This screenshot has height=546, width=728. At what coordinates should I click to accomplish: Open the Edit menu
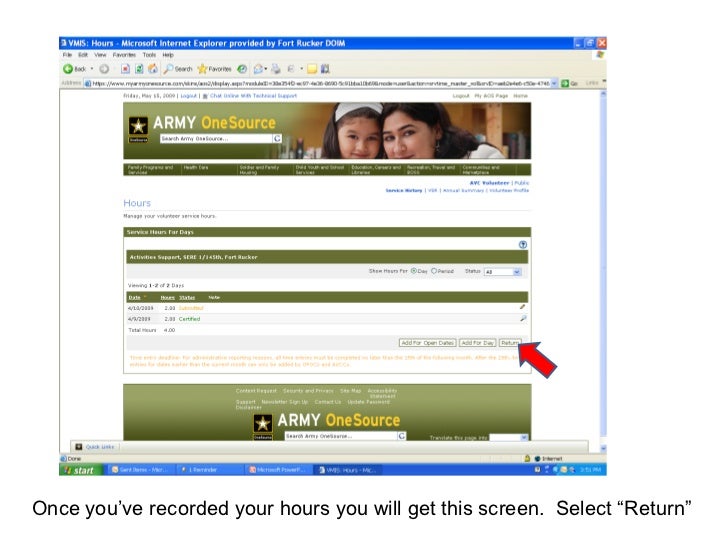coord(83,55)
